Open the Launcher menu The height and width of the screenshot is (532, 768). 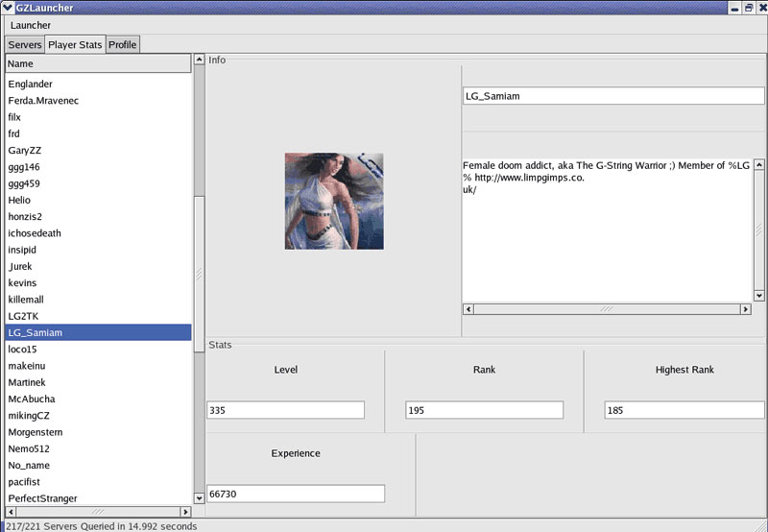coord(31,25)
